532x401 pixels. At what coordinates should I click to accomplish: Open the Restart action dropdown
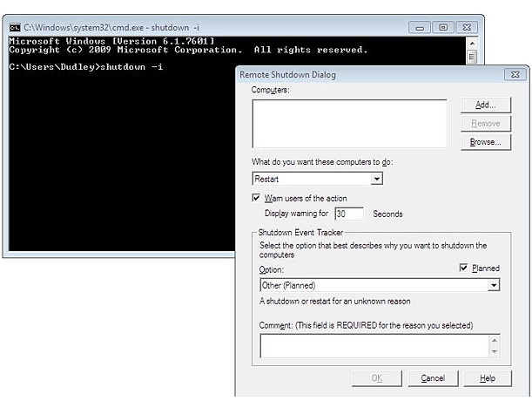(x=377, y=179)
